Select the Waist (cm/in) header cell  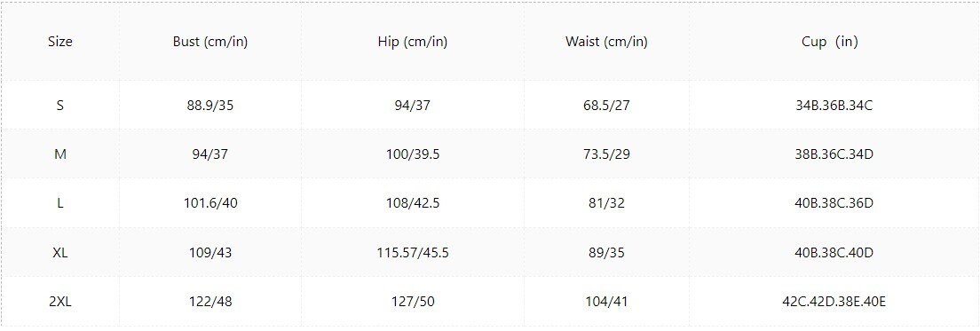tap(606, 42)
